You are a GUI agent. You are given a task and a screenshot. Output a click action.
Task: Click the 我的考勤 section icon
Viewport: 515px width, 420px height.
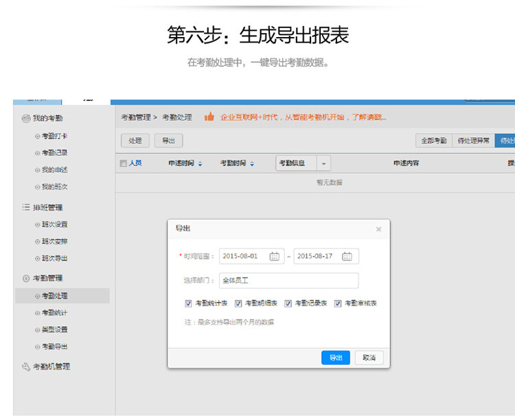26,118
